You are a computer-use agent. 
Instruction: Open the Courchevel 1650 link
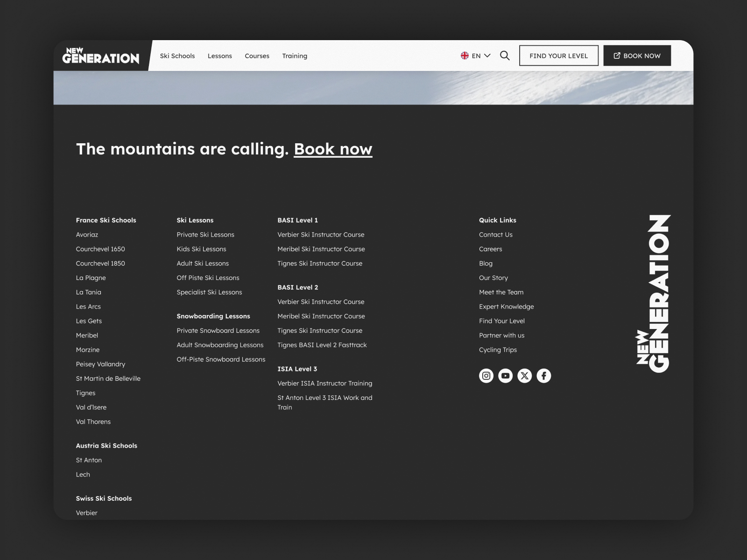(x=100, y=249)
